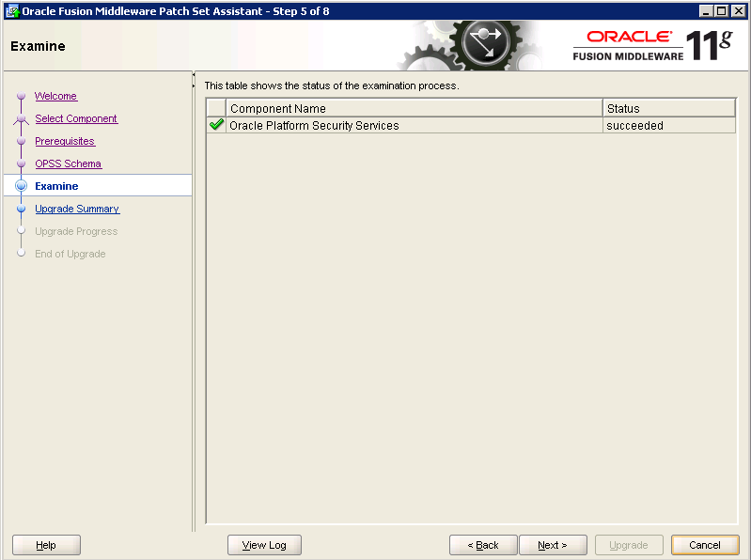Screen dimensions: 751x560
Task: Click the Patch Set Assistant title bar icon
Action: [12, 11]
